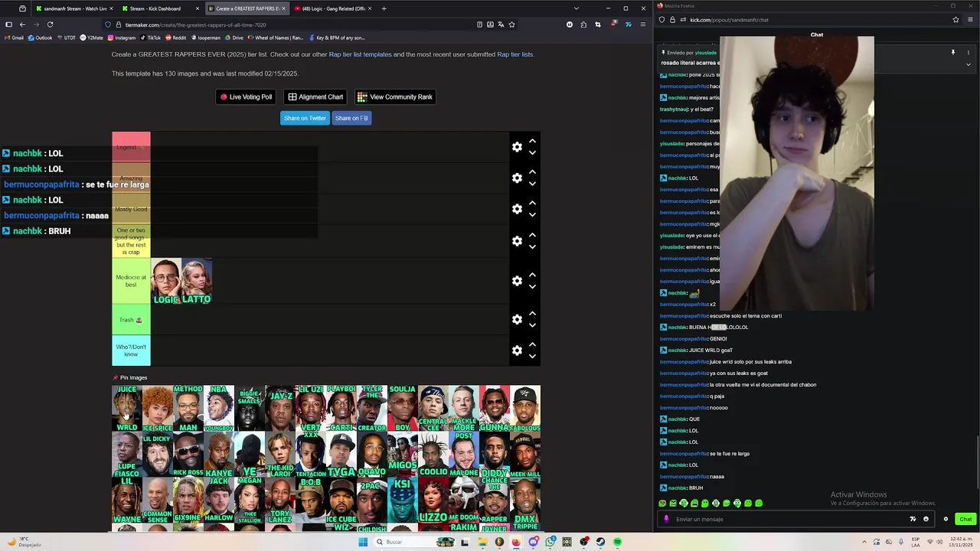View Community Rank button
The width and height of the screenshot is (980, 551).
(395, 97)
